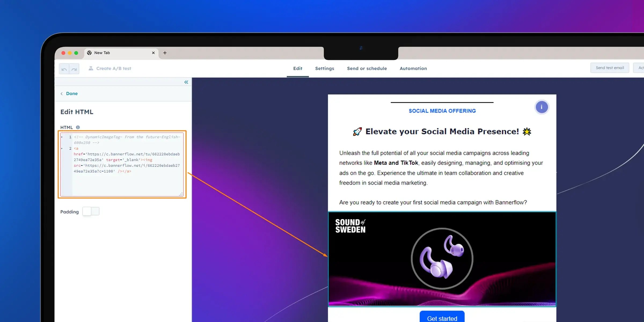Screen dimensions: 644x322
Task: Switch to the Edit tab
Action: (x=298, y=68)
